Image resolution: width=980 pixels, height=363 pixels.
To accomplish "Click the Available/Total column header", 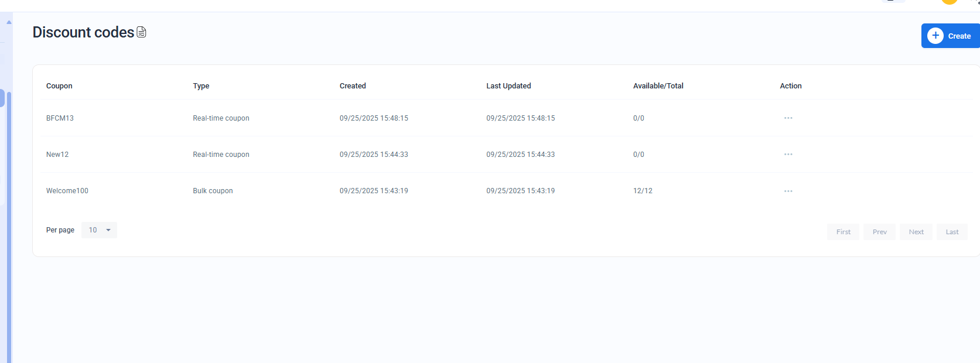I will coord(658,86).
